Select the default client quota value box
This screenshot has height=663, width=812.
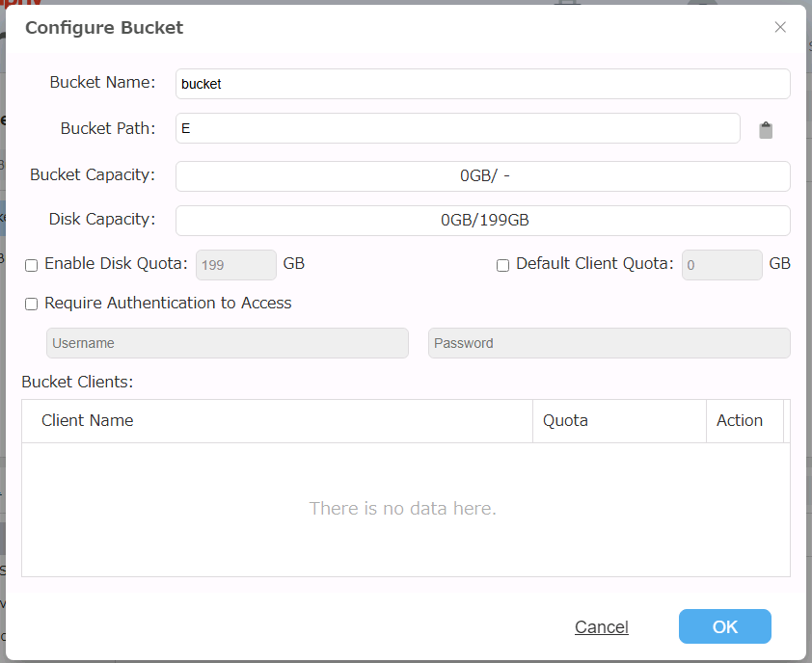721,265
